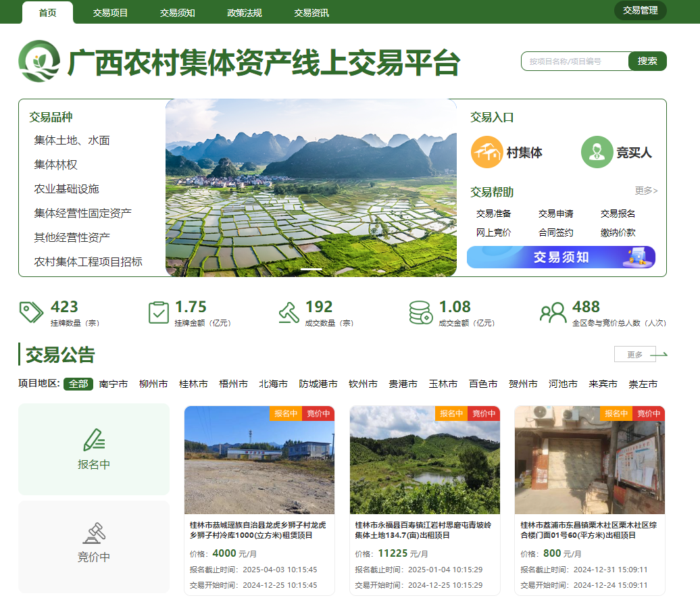Click the green 搜索 search button

pos(648,61)
